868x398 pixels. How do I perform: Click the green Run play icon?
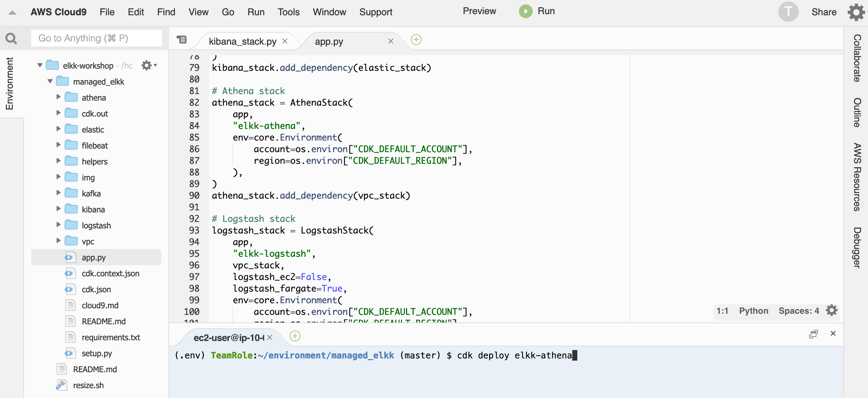(525, 11)
